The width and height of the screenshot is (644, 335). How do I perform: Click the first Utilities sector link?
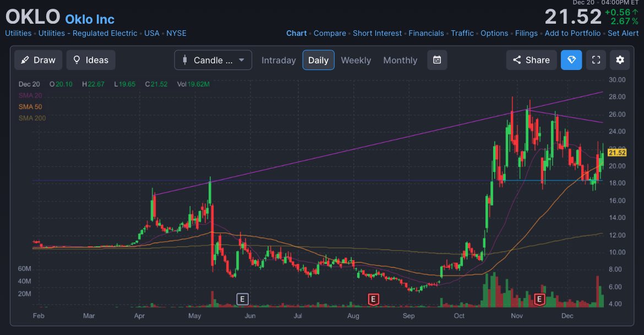pyautogui.click(x=18, y=33)
